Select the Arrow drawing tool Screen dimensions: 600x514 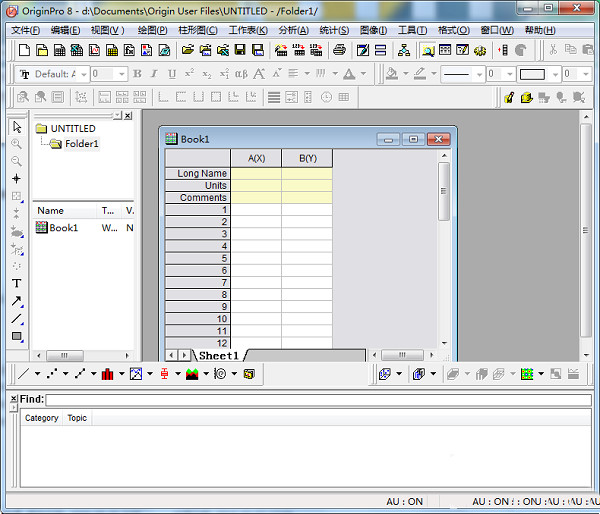point(17,301)
